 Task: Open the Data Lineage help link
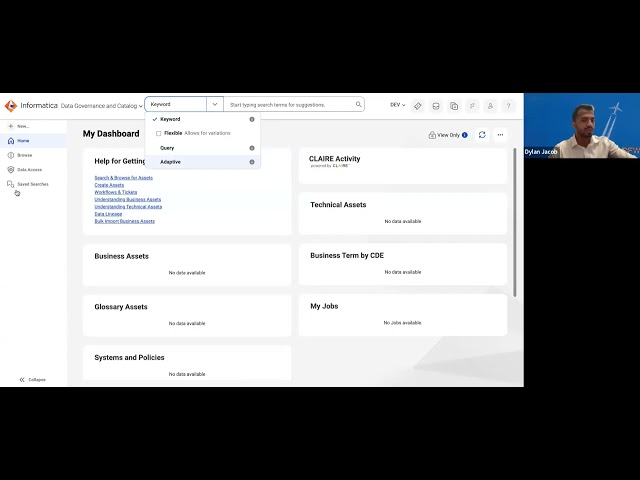click(x=108, y=214)
